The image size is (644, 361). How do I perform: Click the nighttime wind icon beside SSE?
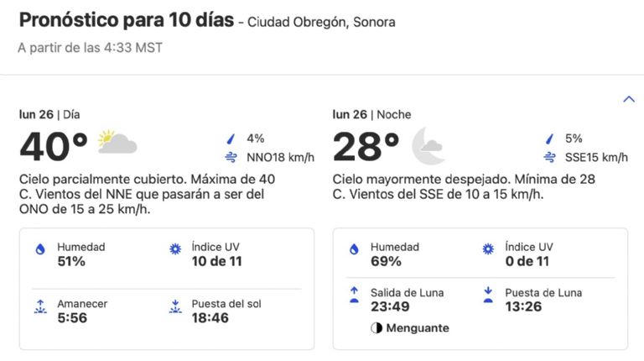click(x=549, y=158)
